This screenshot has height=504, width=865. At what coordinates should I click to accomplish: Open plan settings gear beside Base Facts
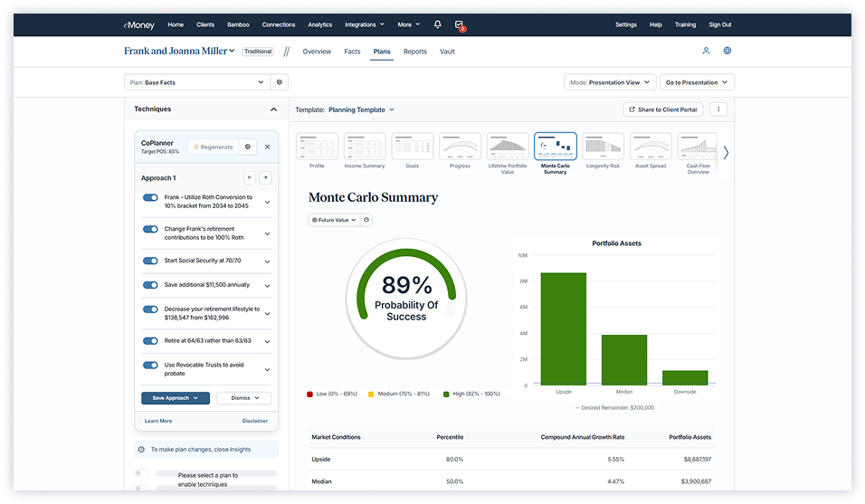point(280,82)
